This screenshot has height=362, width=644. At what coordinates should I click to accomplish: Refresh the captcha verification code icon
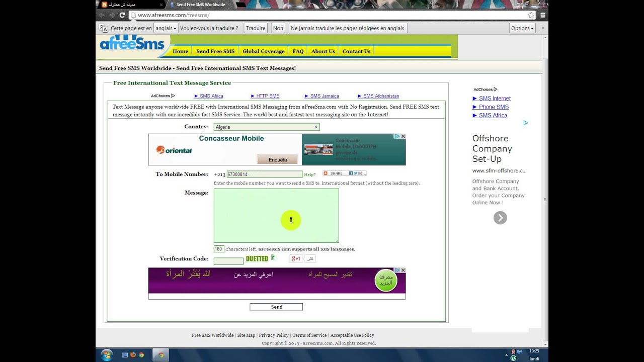pyautogui.click(x=273, y=257)
